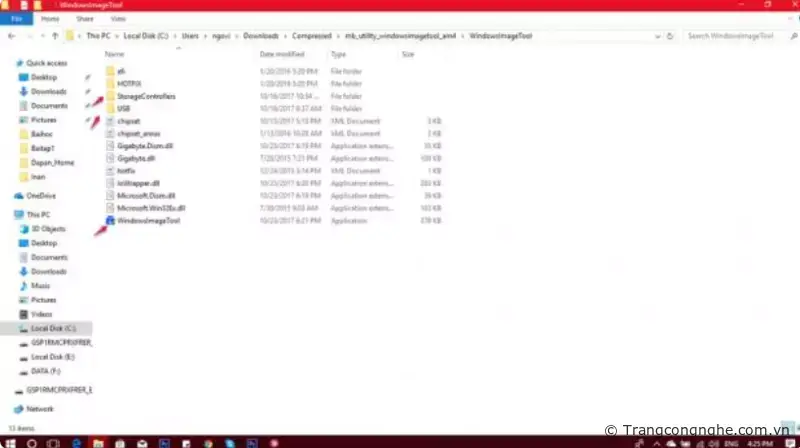Open the WindowsImageTool application file
The height and width of the screenshot is (448, 800).
tap(148, 220)
